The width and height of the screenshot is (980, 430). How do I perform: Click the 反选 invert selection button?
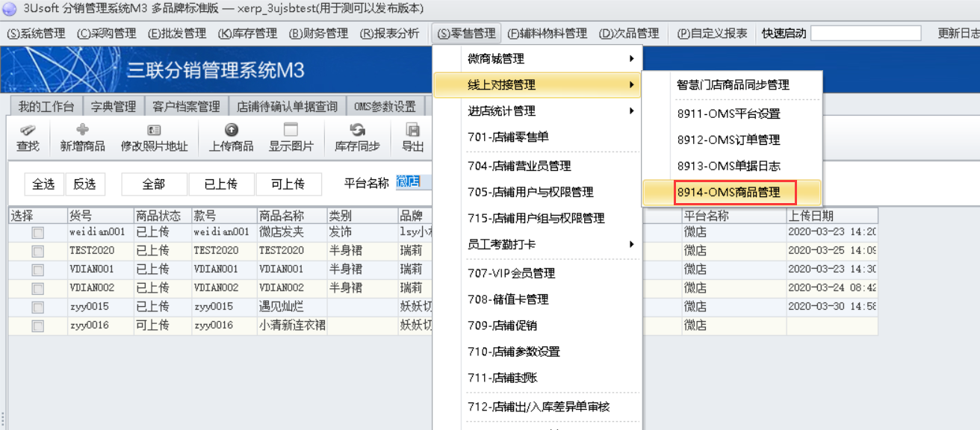coord(85,184)
